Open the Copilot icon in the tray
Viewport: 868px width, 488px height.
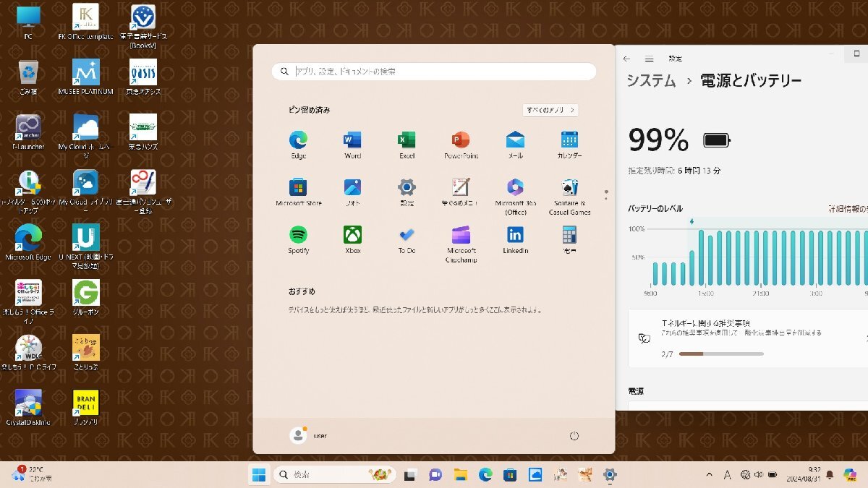pos(850,474)
